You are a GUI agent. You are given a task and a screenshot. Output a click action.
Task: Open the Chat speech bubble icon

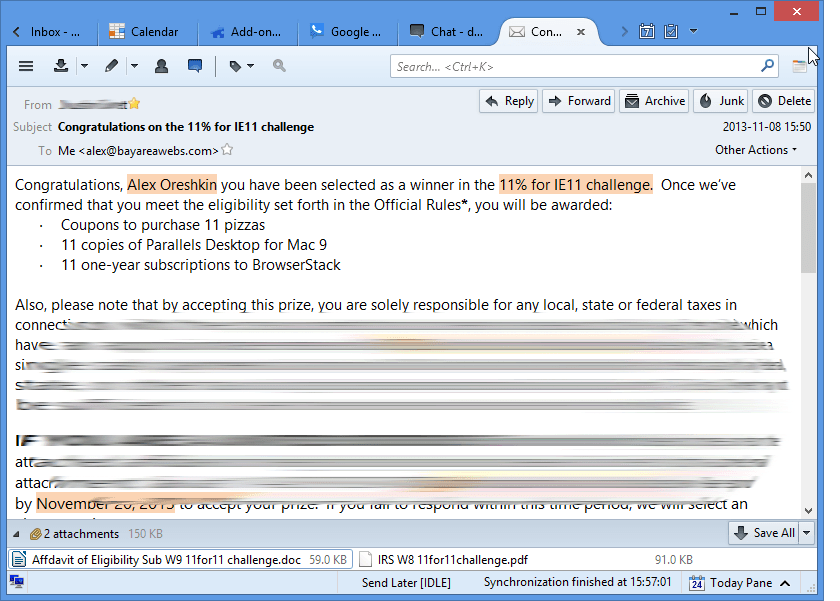tap(195, 66)
